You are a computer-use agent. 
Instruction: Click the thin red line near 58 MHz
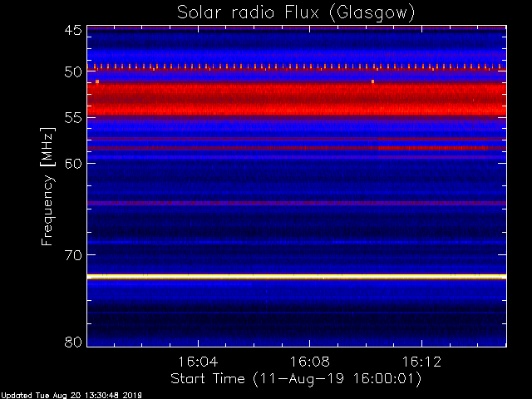tap(296, 148)
